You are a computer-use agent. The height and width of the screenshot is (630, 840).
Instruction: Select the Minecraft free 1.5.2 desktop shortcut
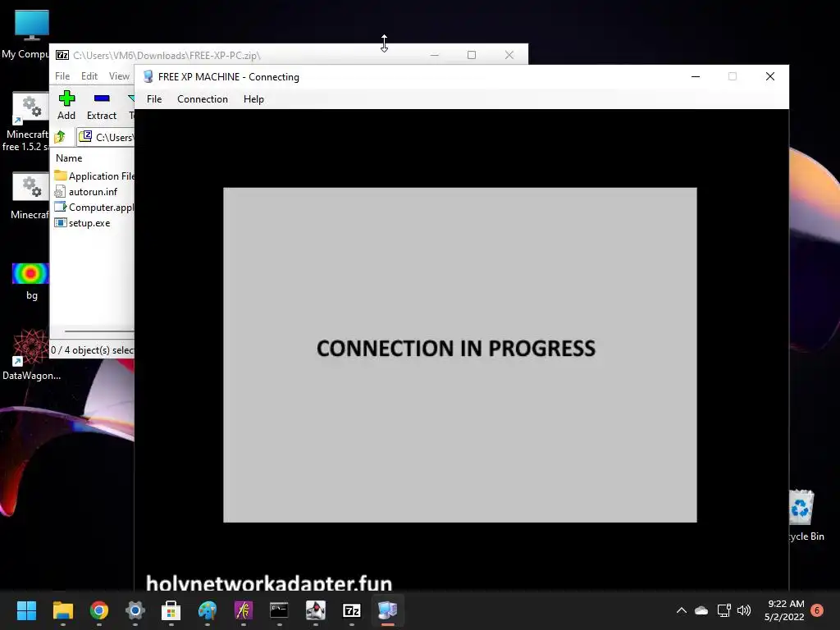(x=25, y=121)
